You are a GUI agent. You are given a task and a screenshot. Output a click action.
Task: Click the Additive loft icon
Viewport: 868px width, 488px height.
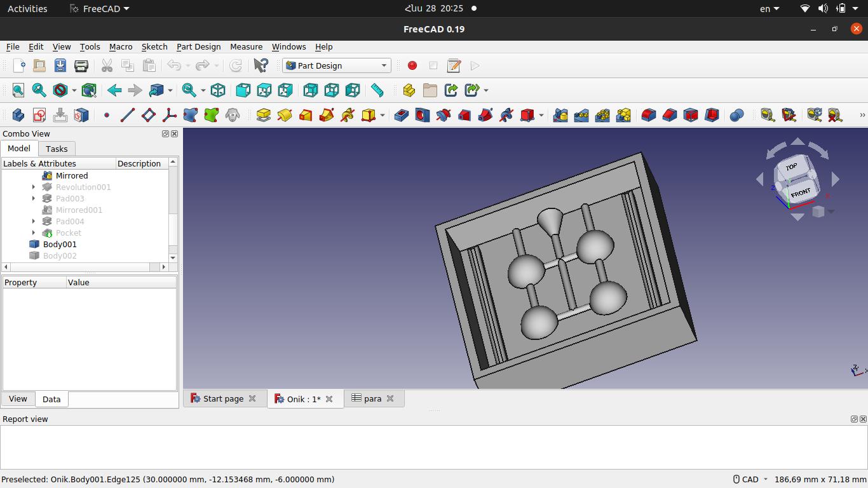306,115
